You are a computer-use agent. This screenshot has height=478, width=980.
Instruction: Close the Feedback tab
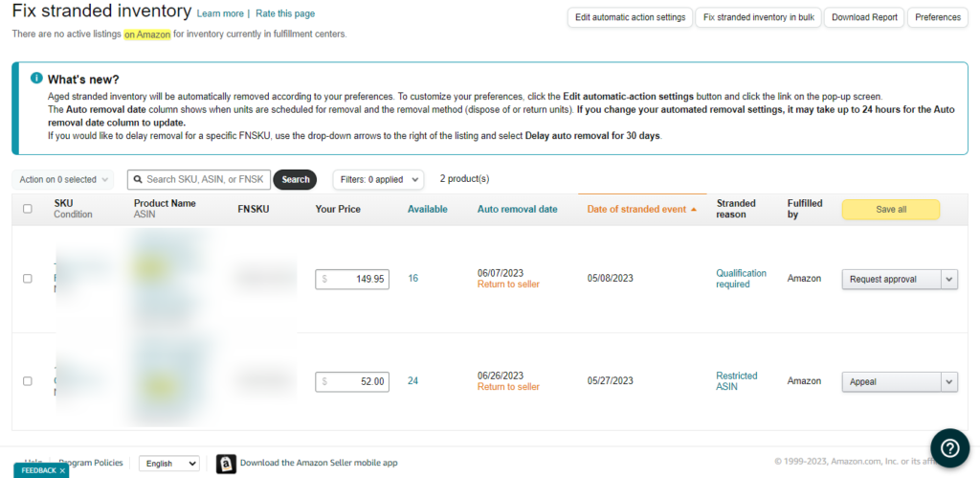62,471
